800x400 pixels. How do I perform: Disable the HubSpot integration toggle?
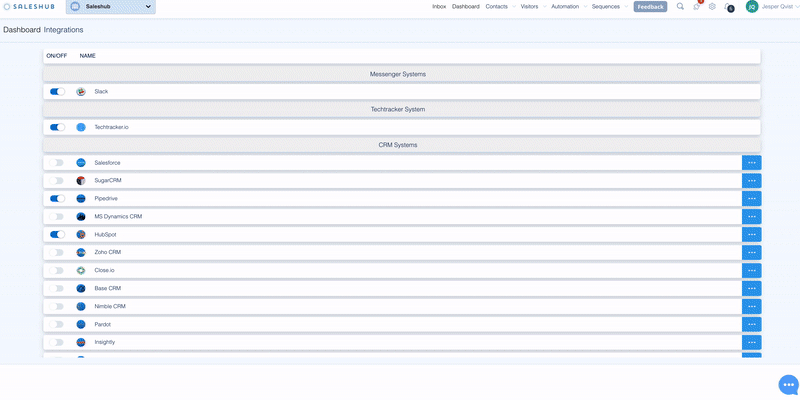57,235
